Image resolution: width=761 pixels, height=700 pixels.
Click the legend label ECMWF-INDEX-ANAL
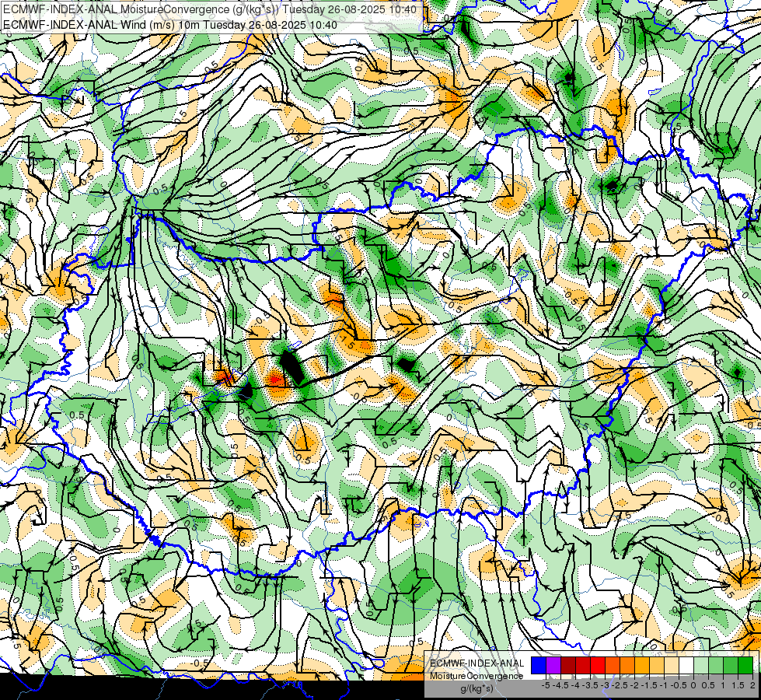(x=477, y=663)
